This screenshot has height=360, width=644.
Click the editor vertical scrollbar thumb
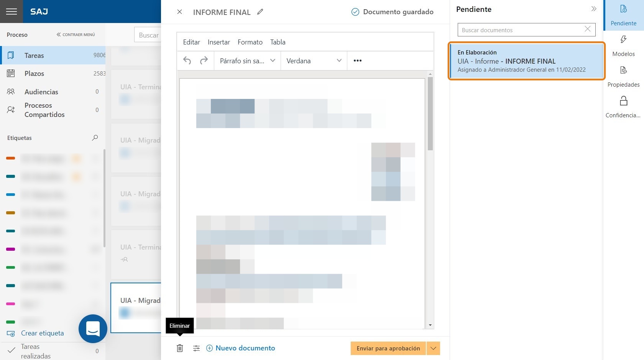[430, 113]
